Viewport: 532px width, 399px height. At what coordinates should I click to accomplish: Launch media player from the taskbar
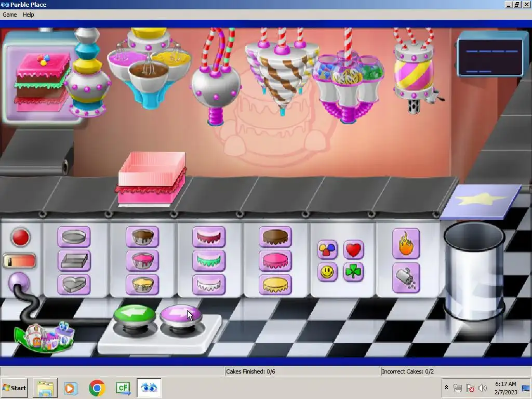click(71, 388)
